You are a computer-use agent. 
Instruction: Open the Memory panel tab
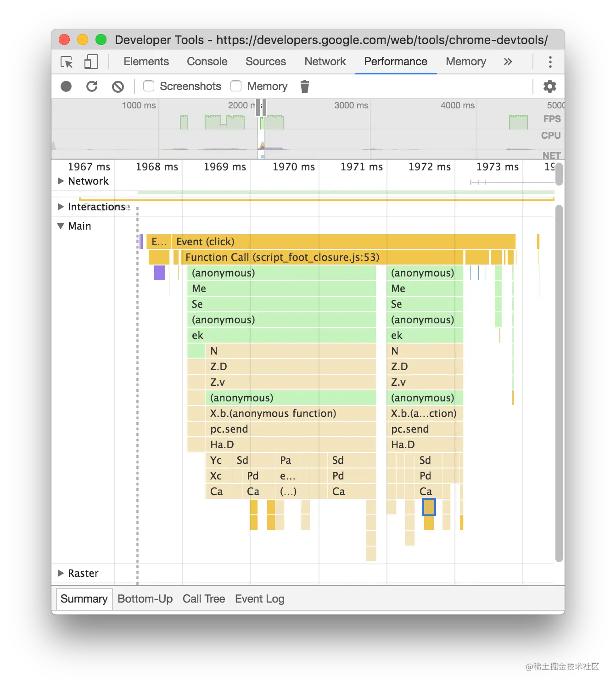coord(466,62)
